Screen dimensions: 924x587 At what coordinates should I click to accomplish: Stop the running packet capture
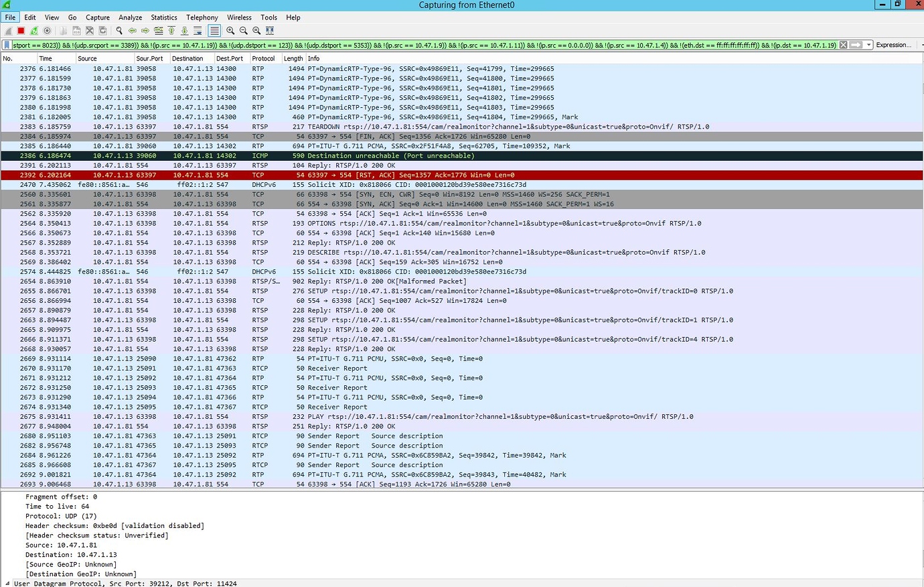(x=21, y=31)
